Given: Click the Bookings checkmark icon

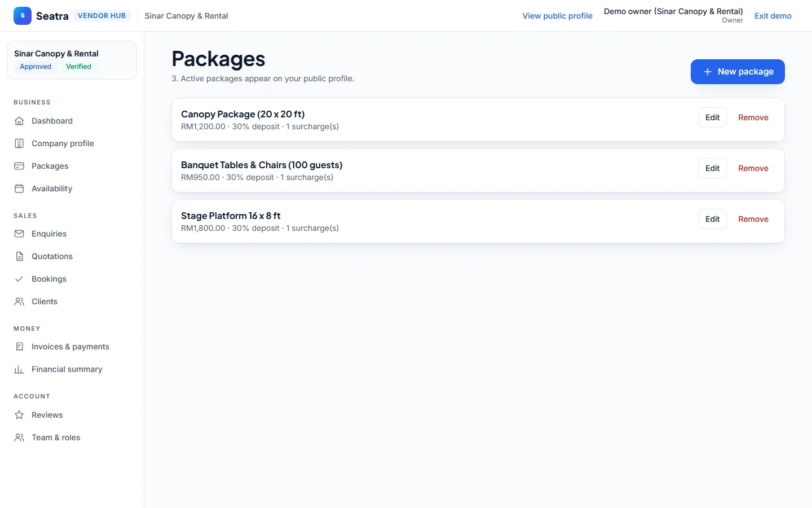Looking at the screenshot, I should click(x=19, y=279).
